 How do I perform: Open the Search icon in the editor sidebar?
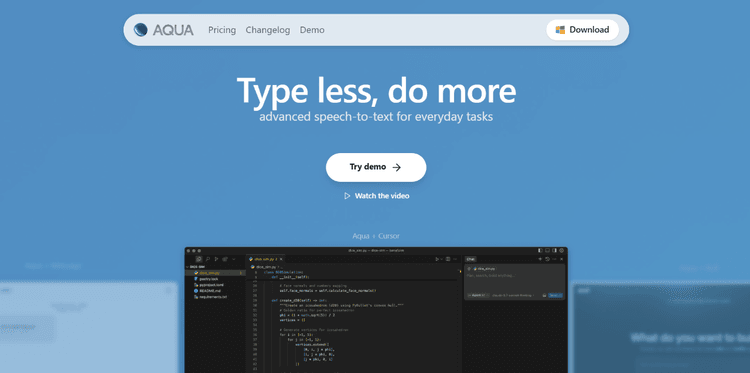208,259
